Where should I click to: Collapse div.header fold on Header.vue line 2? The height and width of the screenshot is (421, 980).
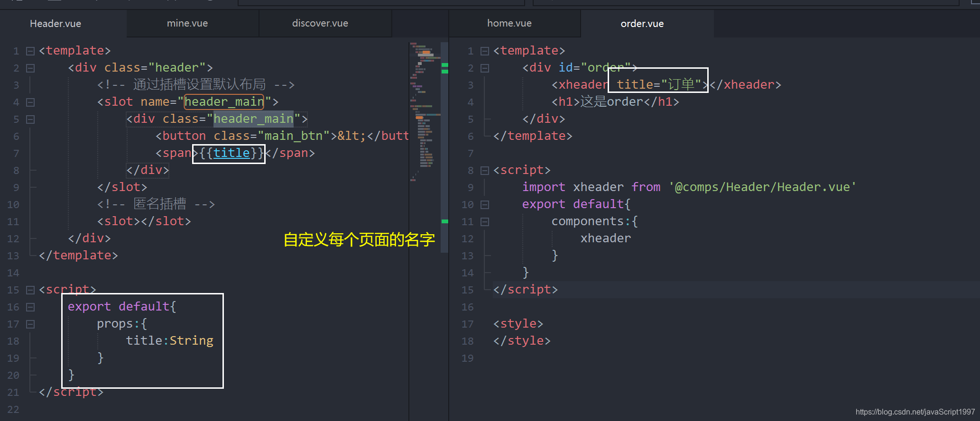point(30,68)
